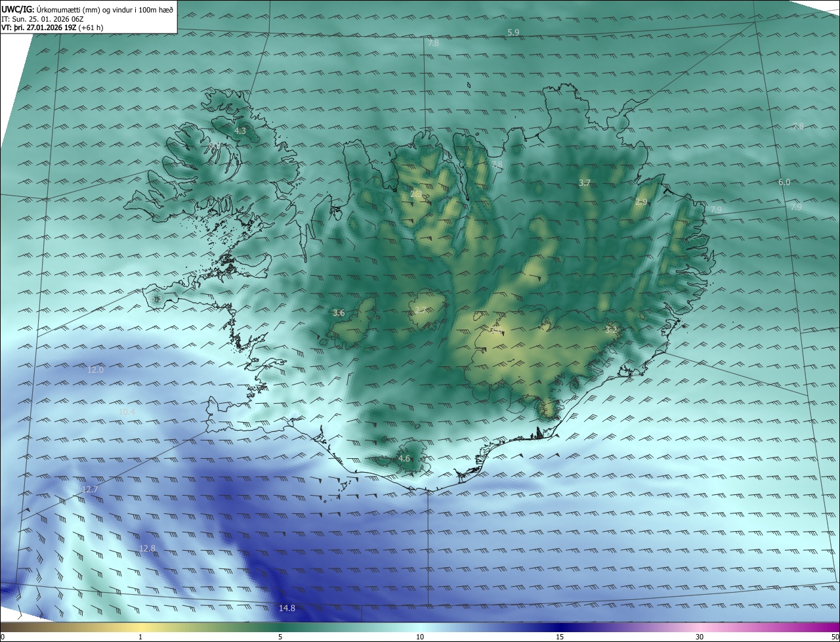Click the 6.0 value off the east coast
Image resolution: width=840 pixels, height=642 pixels.
(784, 182)
